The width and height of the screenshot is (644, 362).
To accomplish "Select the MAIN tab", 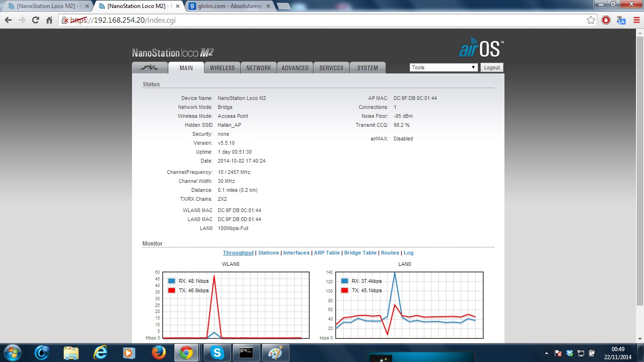I will (x=186, y=68).
